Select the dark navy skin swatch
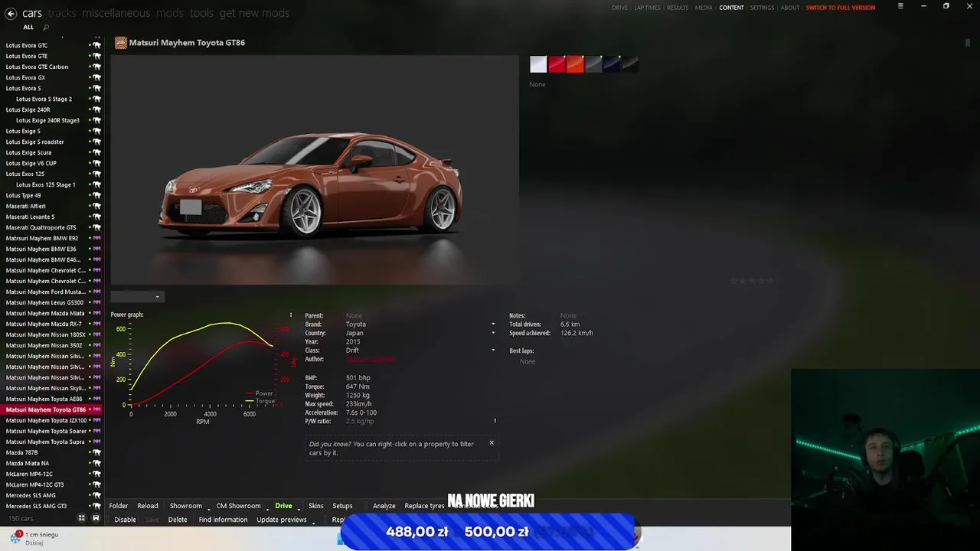 612,64
